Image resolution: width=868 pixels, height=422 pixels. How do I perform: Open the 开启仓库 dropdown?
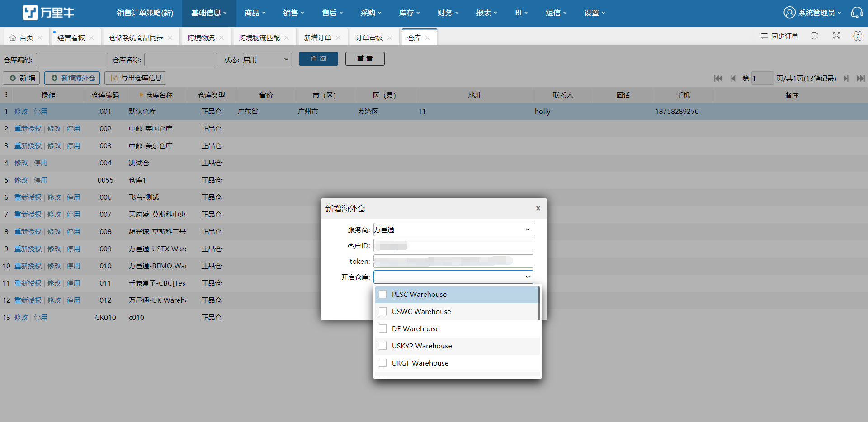click(x=453, y=277)
